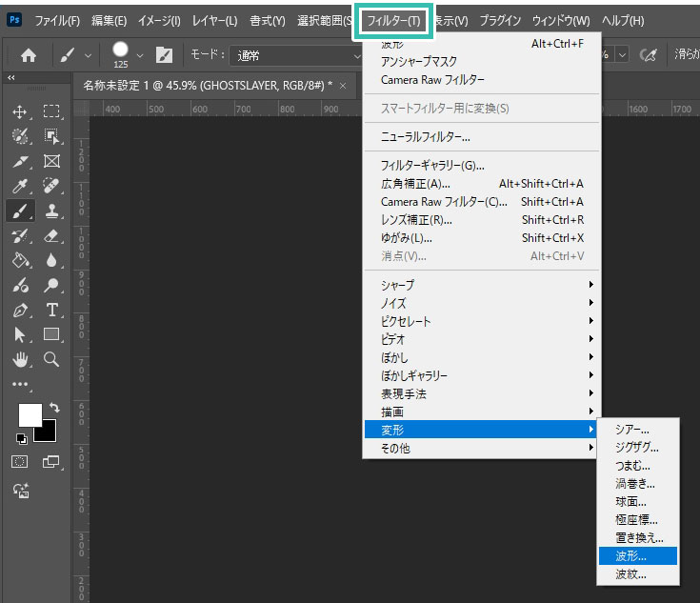Viewport: 700px width, 603px height.
Task: Select the Move tool
Action: pyautogui.click(x=20, y=111)
